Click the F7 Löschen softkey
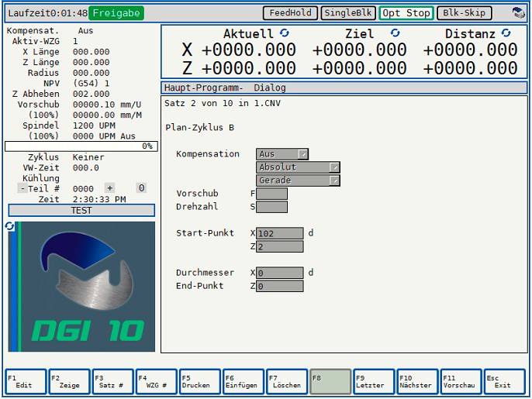532x399 pixels. coord(287,382)
